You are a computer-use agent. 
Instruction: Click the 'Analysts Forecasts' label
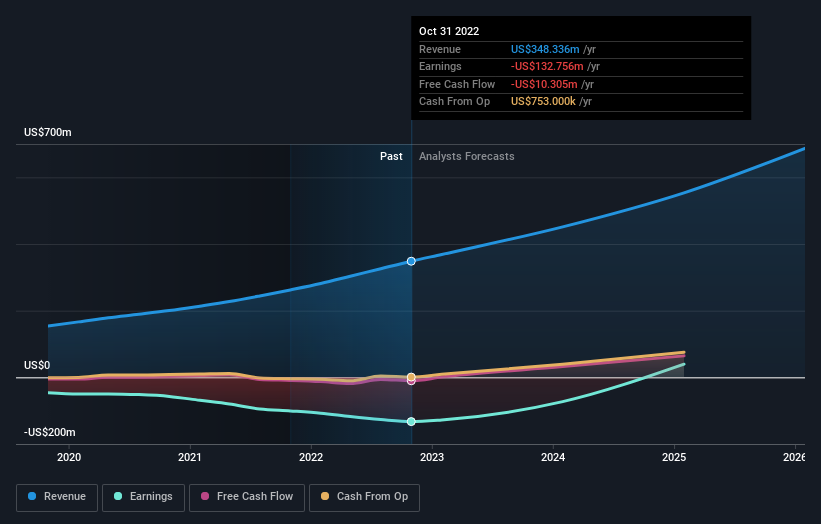coord(467,156)
